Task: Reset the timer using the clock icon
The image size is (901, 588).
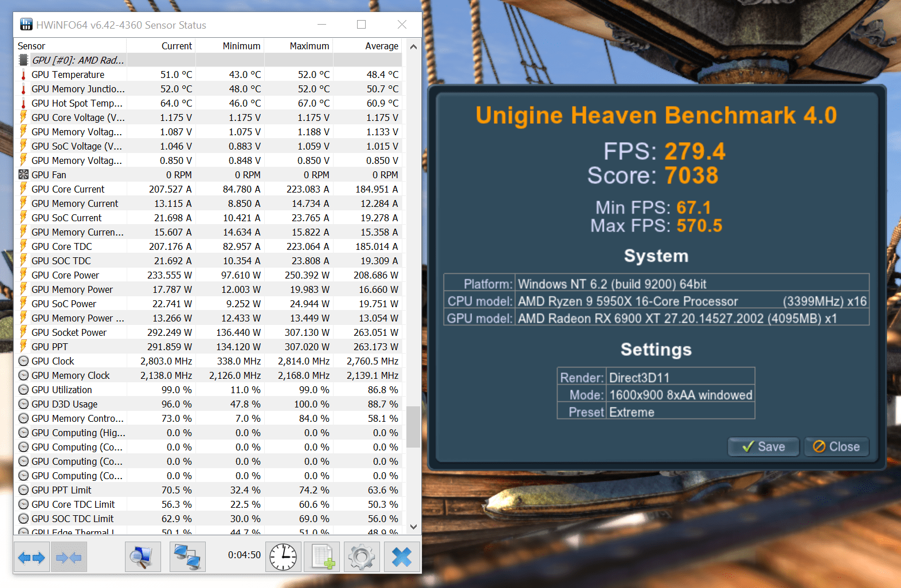Action: [283, 557]
